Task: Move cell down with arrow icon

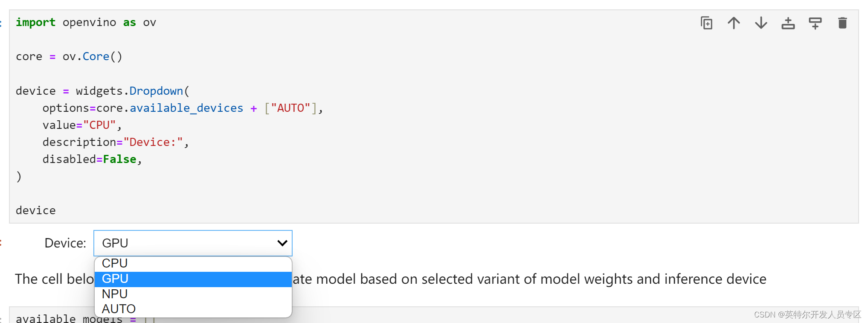Action: 761,23
